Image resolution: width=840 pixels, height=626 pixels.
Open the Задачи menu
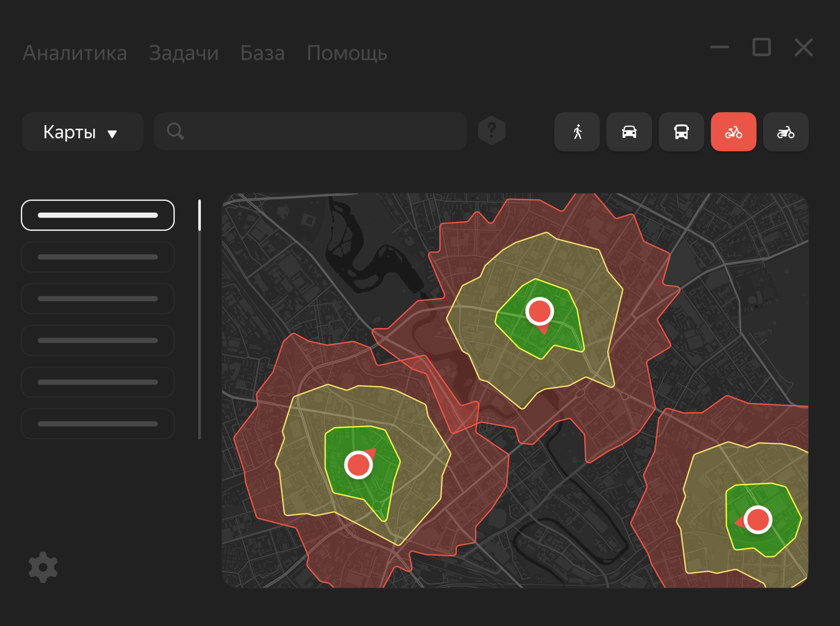click(x=184, y=53)
